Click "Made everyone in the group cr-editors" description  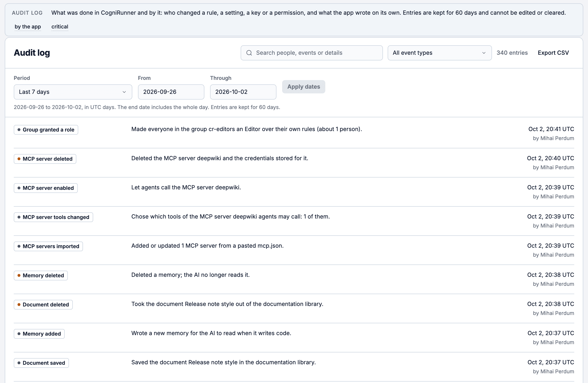pyautogui.click(x=247, y=129)
